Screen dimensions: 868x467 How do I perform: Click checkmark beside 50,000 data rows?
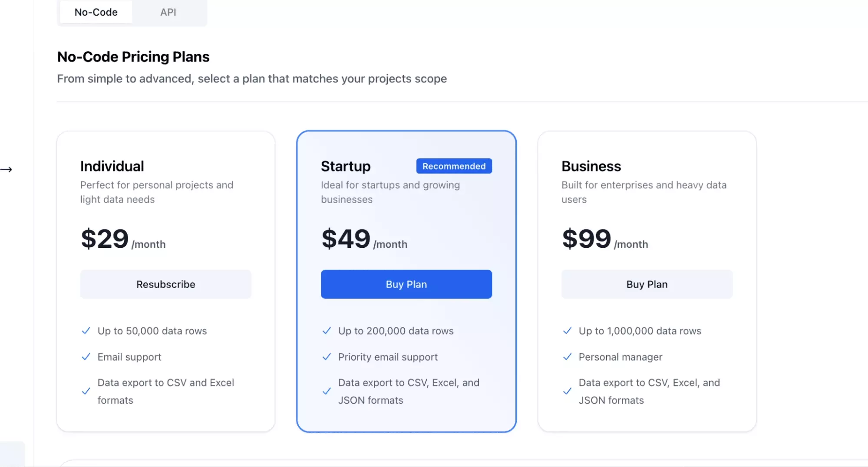pyautogui.click(x=86, y=331)
